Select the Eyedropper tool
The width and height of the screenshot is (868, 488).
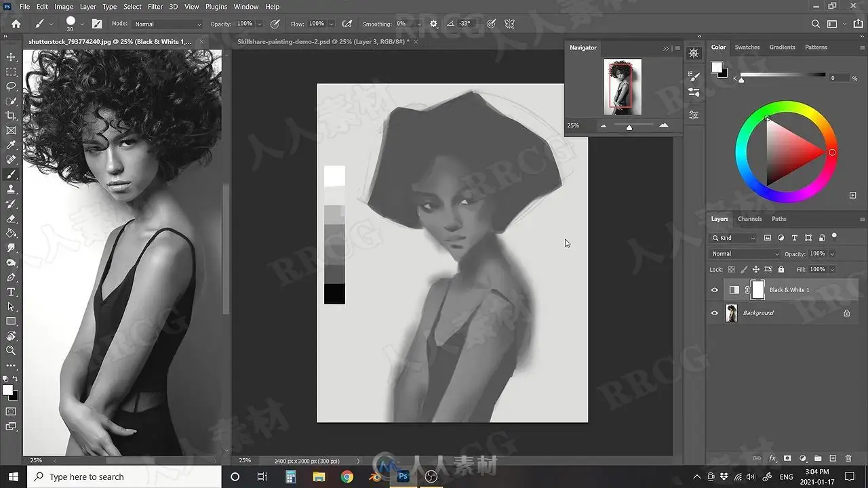(11, 145)
